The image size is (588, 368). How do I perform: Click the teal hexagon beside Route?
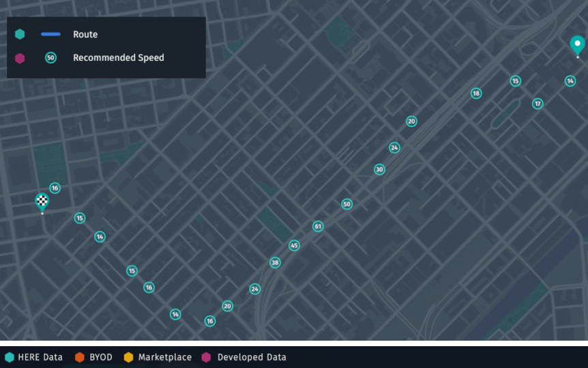20,34
